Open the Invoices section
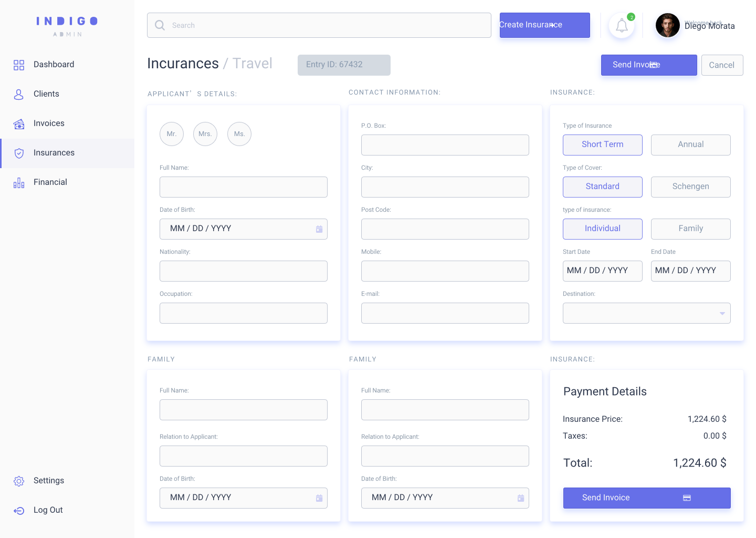 pos(67,124)
